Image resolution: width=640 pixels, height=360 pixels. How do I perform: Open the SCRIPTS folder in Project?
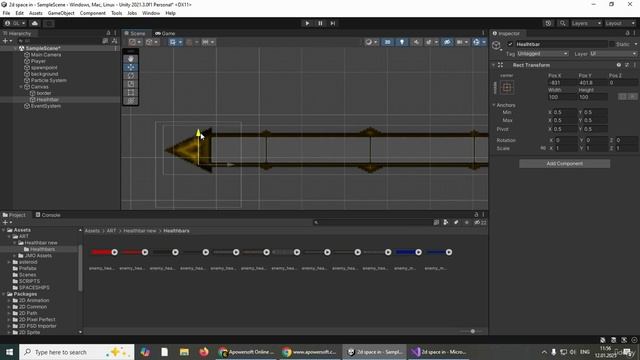(x=29, y=281)
